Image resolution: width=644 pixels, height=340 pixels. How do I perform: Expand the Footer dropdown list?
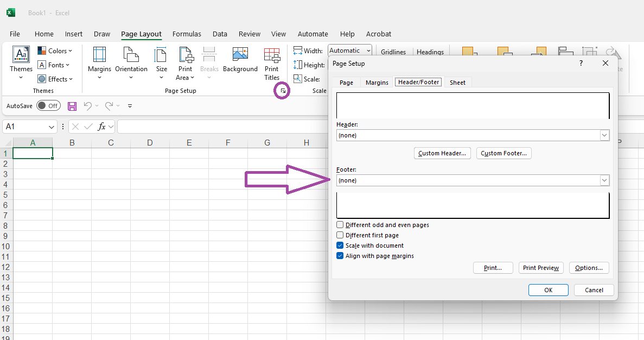click(x=604, y=180)
